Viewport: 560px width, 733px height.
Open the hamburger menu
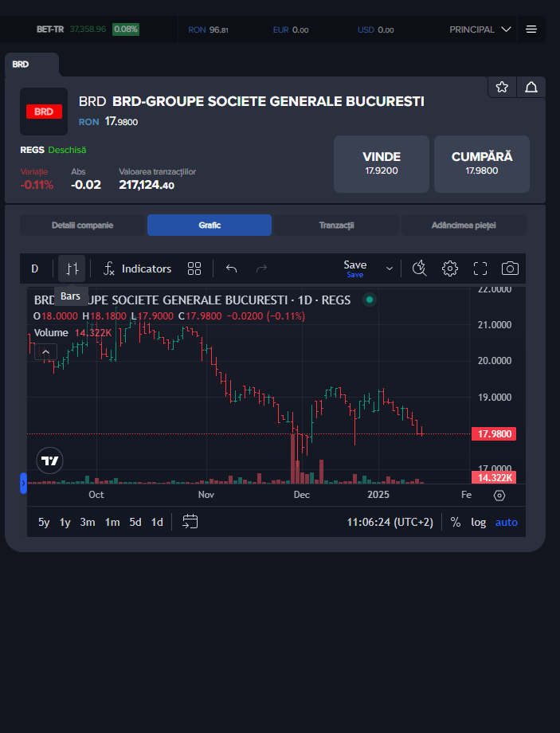coord(531,29)
